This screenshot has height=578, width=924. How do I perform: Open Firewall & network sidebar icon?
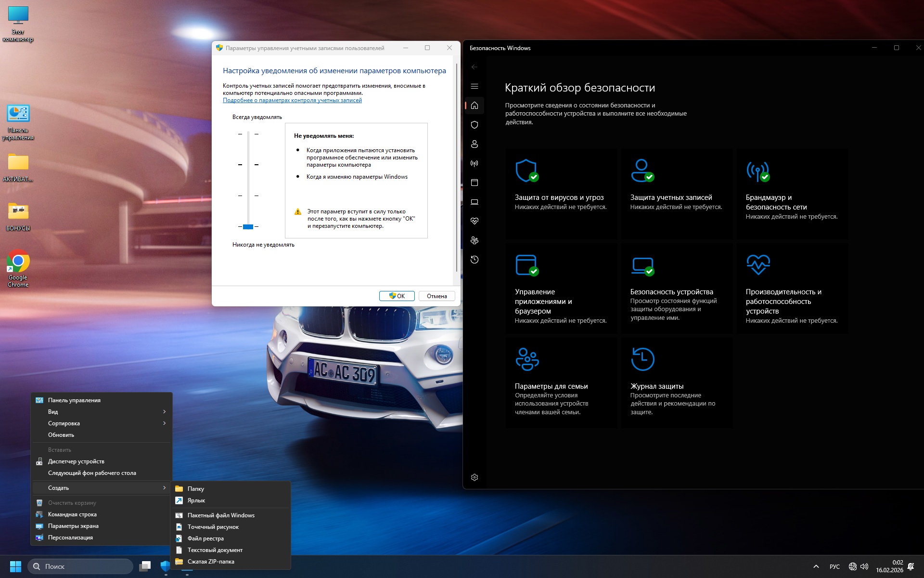coord(475,163)
